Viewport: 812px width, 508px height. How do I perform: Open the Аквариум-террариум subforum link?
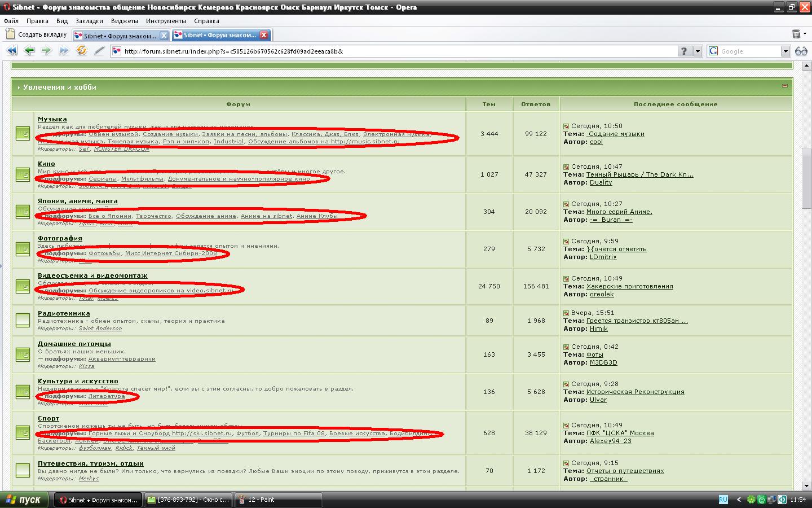(122, 359)
